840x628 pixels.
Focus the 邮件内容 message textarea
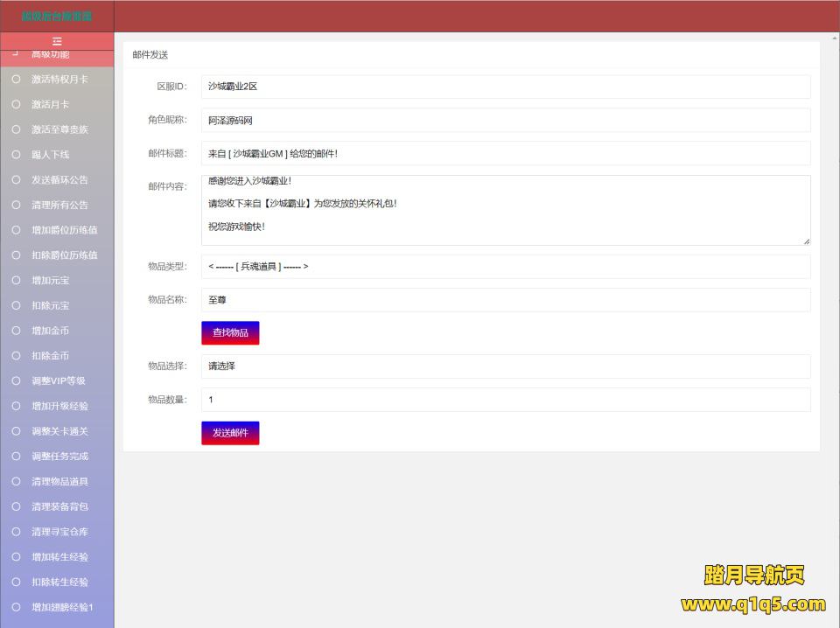point(506,211)
